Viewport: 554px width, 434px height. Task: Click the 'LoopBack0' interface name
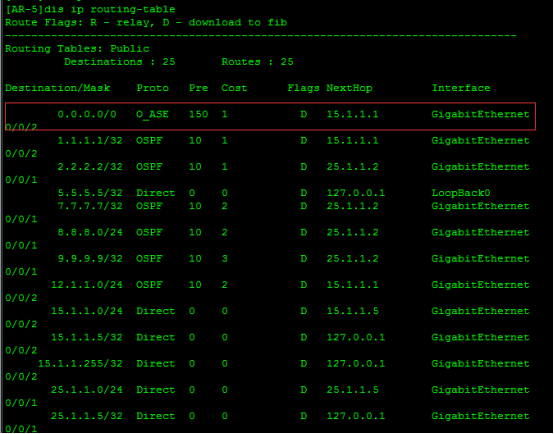(x=461, y=193)
